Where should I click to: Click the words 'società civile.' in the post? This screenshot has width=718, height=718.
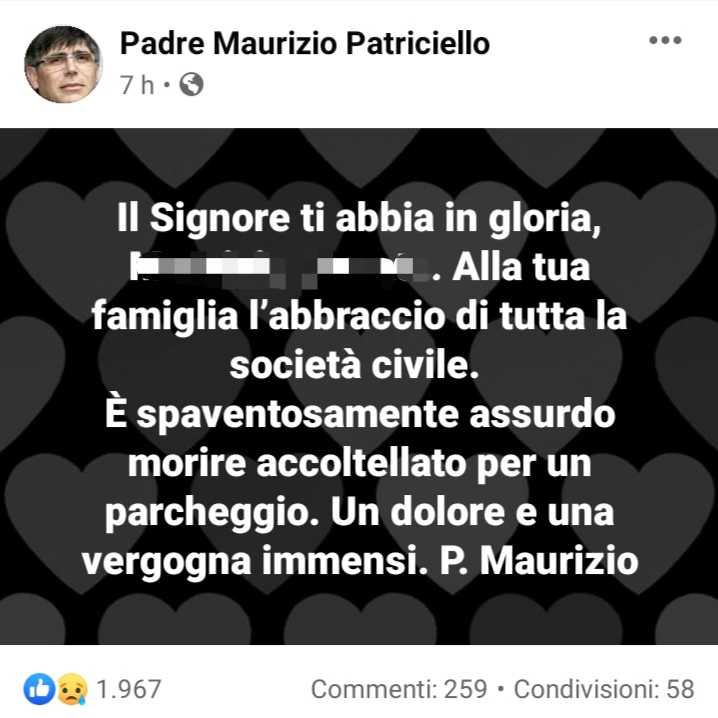pyautogui.click(x=354, y=365)
